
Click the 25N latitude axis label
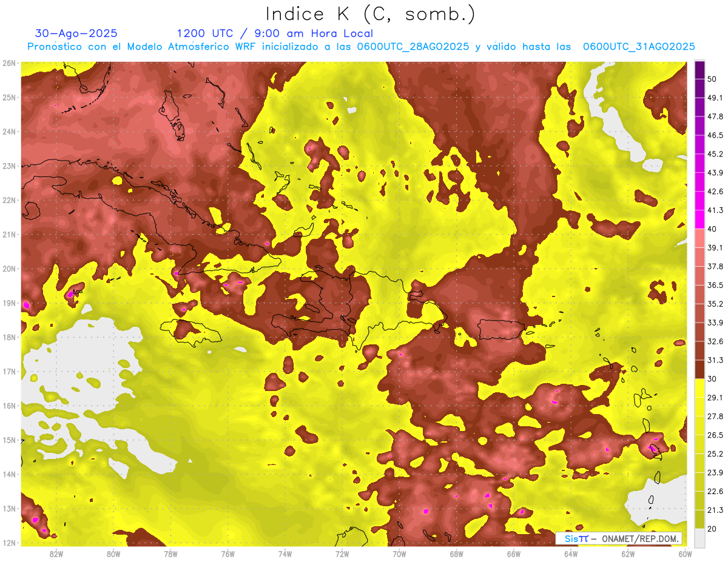8,97
